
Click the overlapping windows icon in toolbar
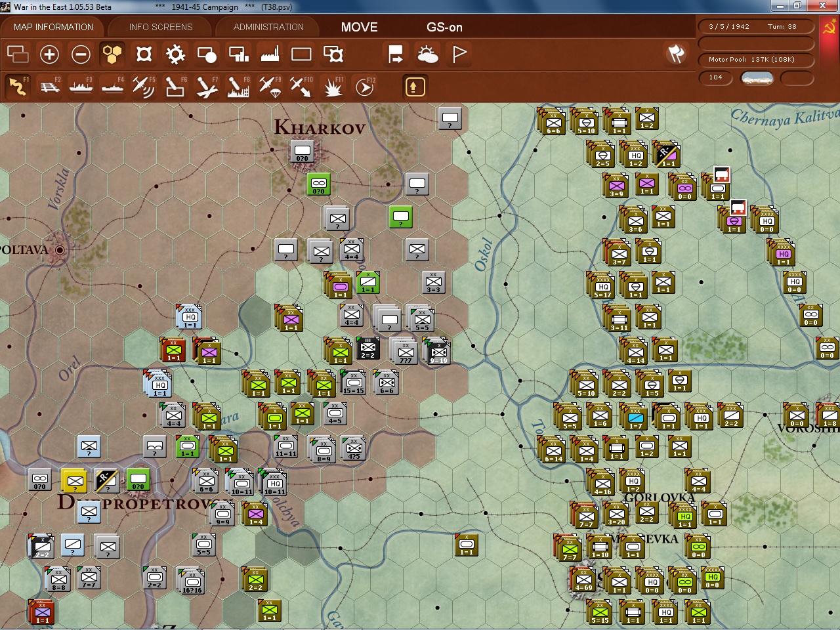(18, 54)
